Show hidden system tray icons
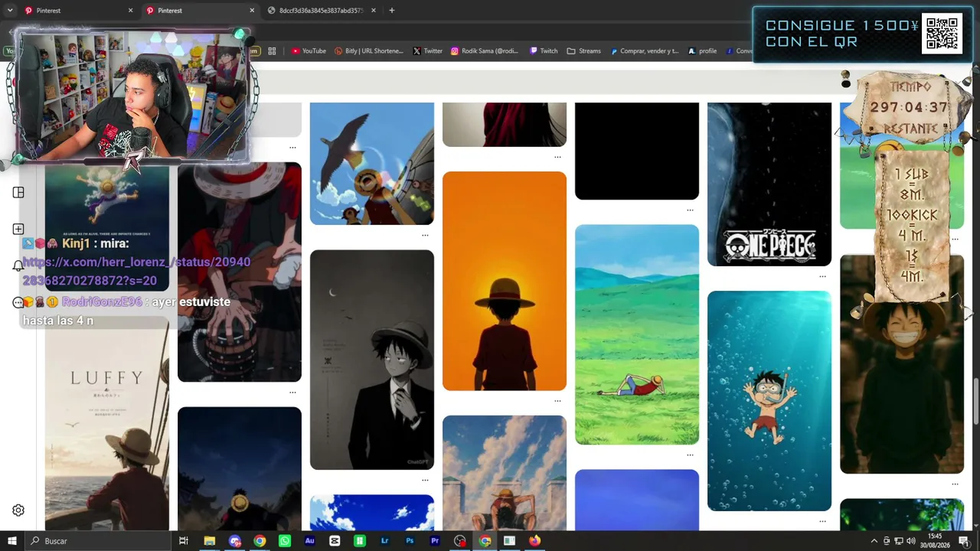Screen dimensions: 980x551 [x=874, y=541]
